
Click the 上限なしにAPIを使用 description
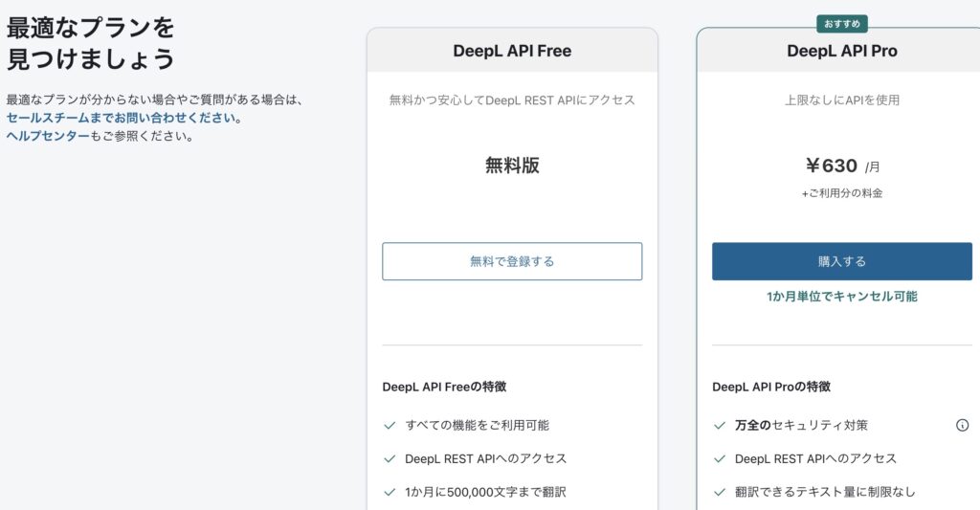coord(842,100)
